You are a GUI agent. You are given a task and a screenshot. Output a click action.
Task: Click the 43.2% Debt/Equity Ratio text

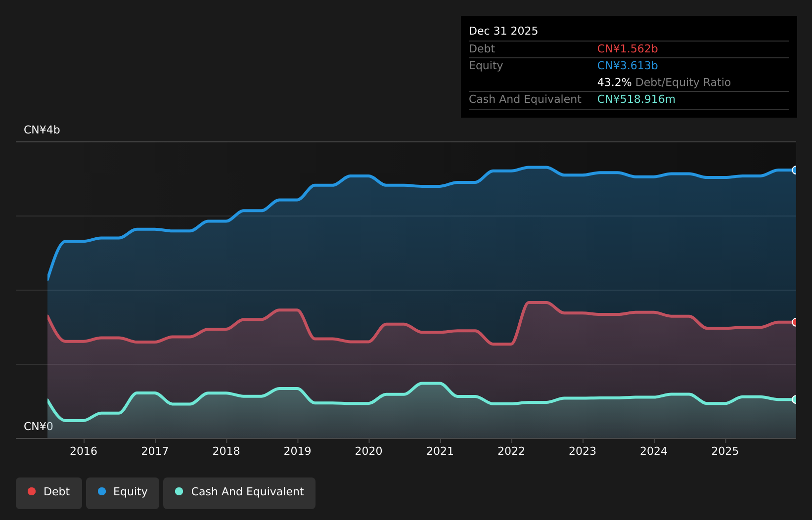coord(664,83)
